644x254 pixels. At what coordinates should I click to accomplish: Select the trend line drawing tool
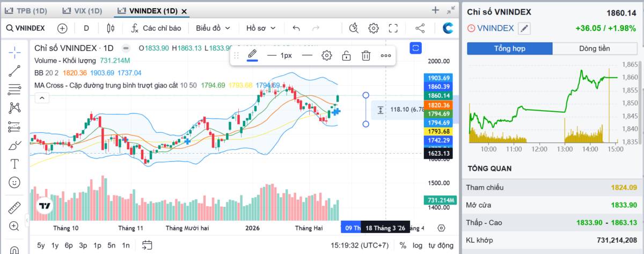pos(14,70)
